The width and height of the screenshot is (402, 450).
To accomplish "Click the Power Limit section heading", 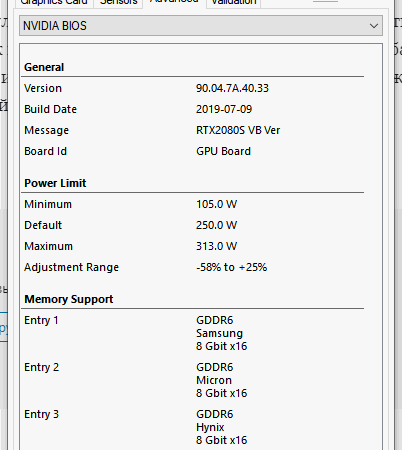I will pyautogui.click(x=55, y=183).
